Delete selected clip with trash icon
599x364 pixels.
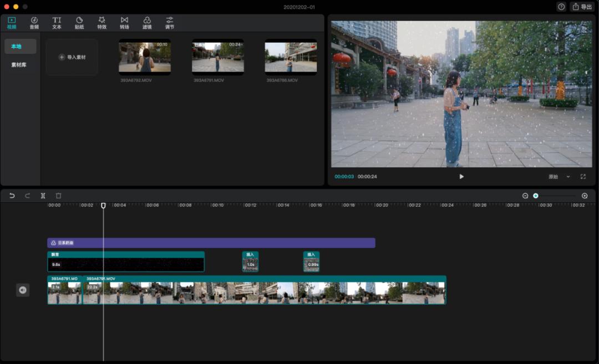pyautogui.click(x=58, y=196)
